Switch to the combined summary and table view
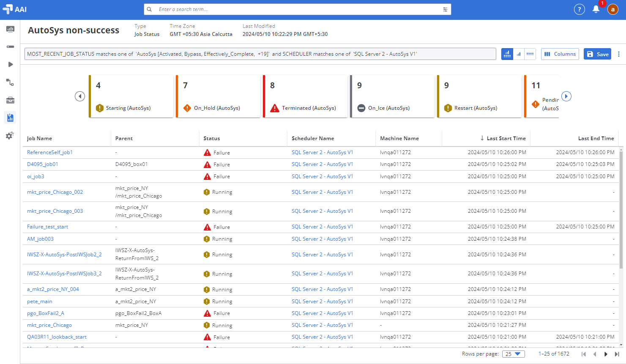This screenshot has height=364, width=626. [507, 54]
